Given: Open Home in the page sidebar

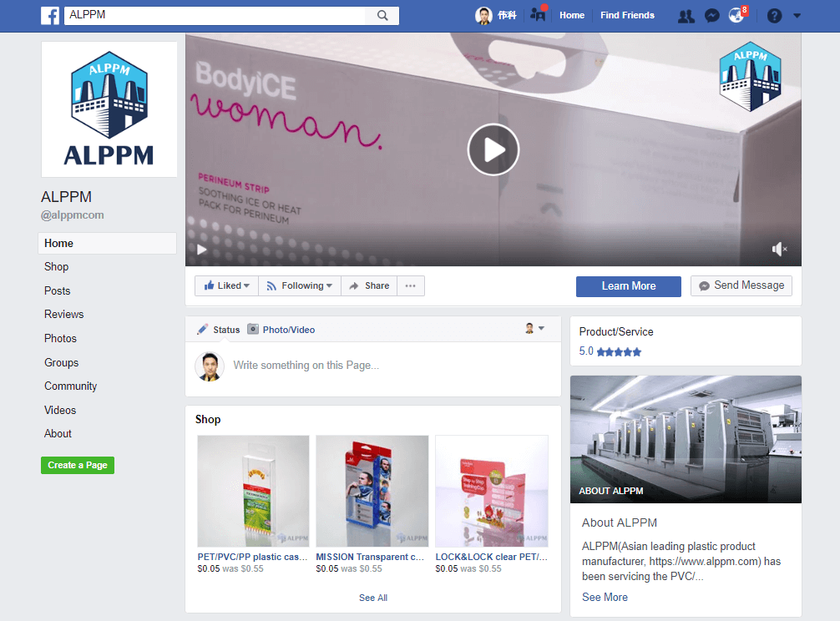Looking at the screenshot, I should point(107,243).
